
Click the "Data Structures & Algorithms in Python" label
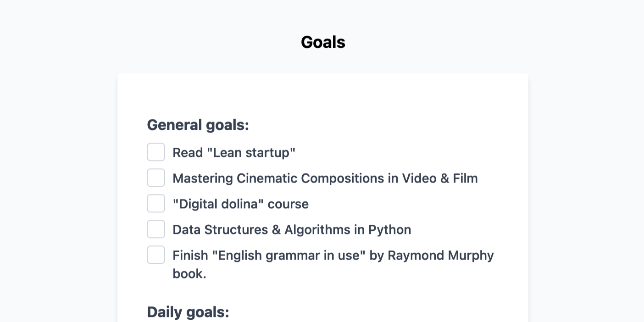292,229
